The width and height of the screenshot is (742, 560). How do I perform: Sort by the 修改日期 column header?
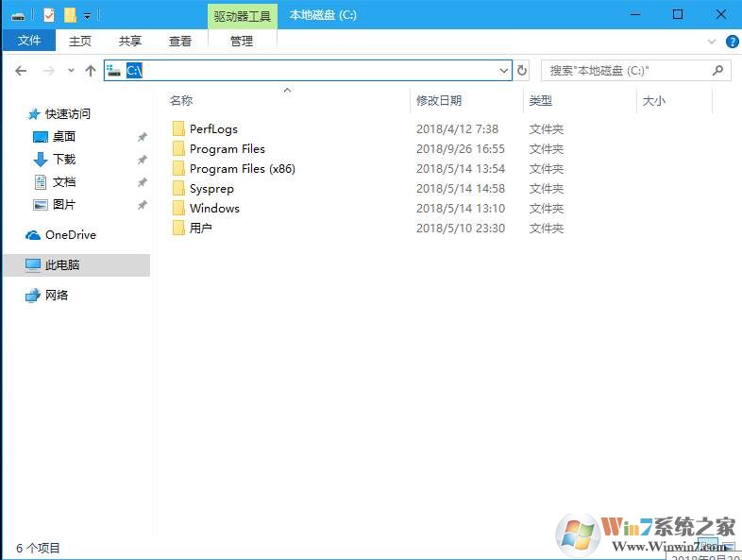click(x=439, y=100)
